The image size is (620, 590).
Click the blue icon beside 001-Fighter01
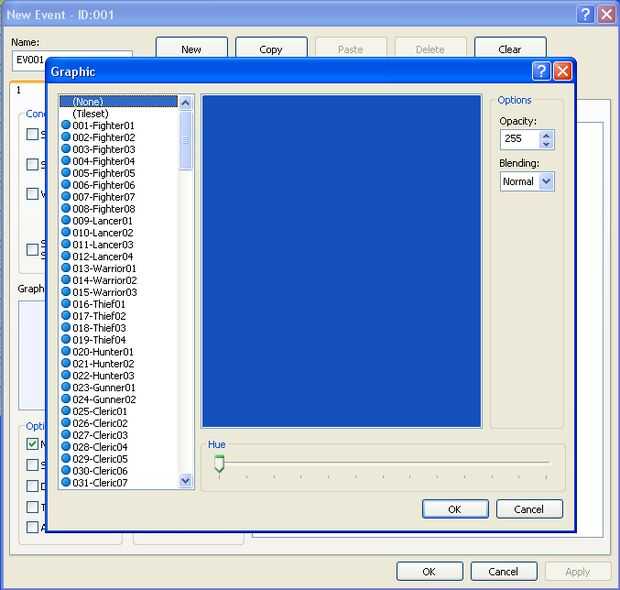[66, 125]
